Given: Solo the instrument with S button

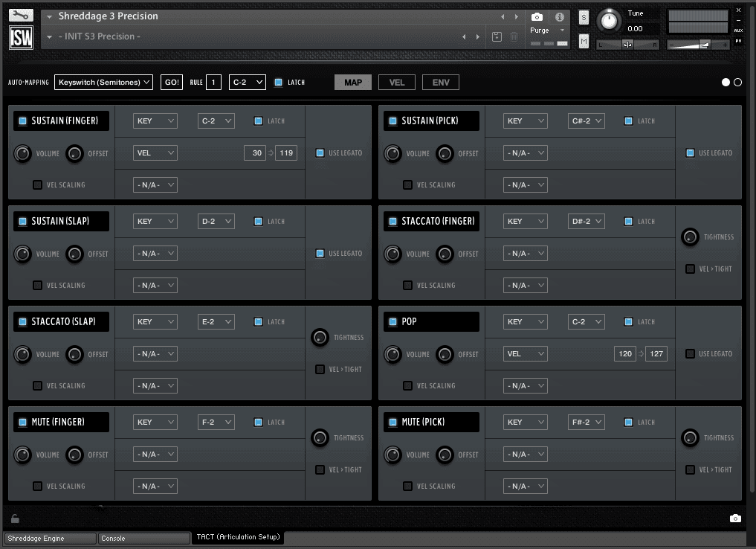Looking at the screenshot, I should click(x=584, y=18).
